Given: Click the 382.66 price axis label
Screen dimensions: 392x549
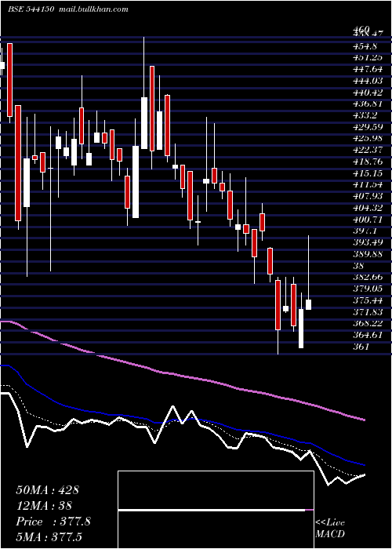Looking at the screenshot, I should click(368, 277).
